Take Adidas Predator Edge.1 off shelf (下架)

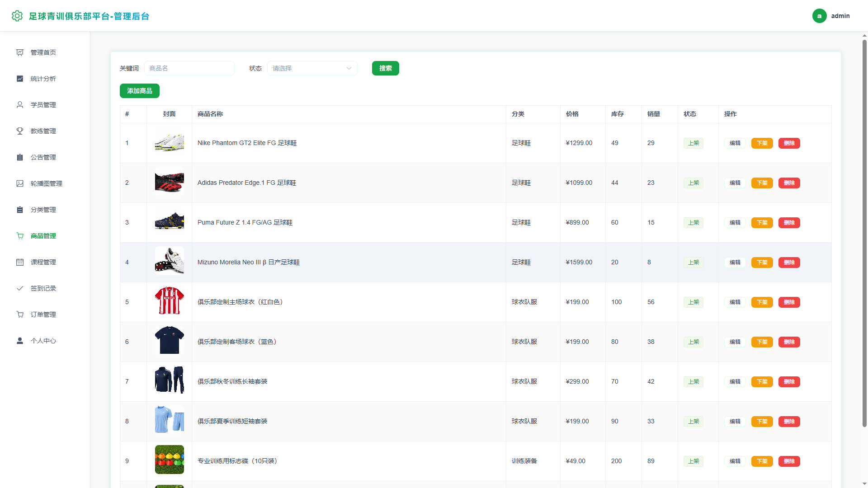click(762, 183)
